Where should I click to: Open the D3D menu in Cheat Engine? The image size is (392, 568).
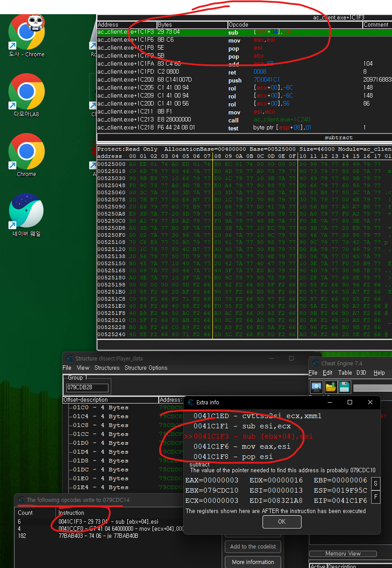coord(361,372)
